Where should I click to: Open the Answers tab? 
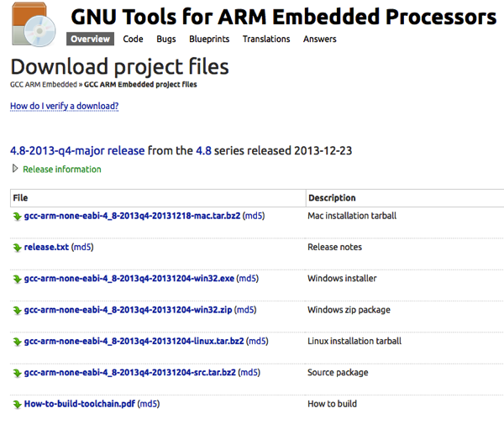319,39
